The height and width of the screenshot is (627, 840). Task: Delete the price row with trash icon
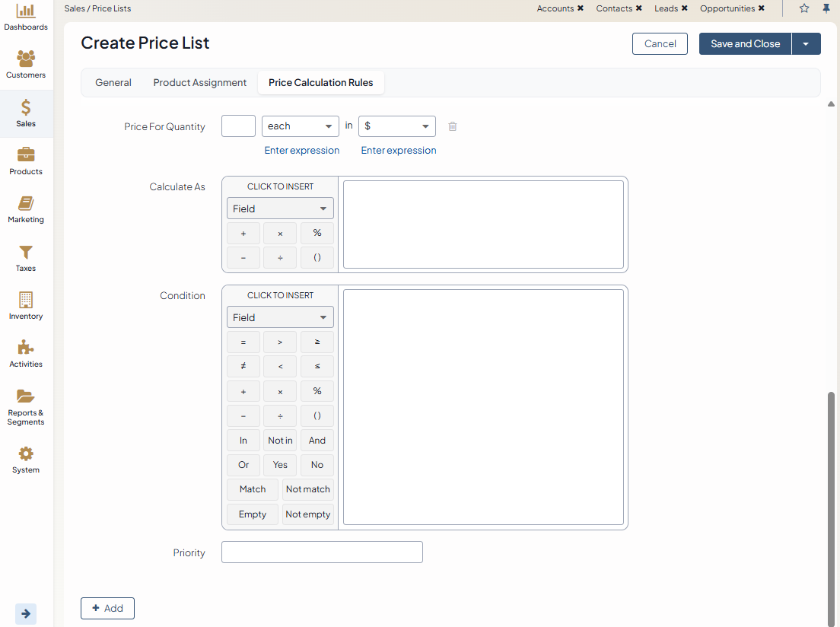point(453,126)
